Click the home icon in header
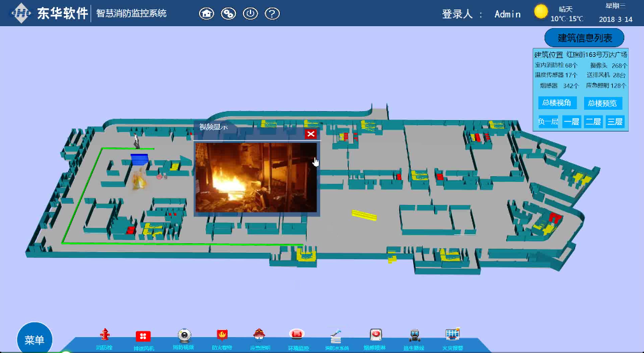This screenshot has width=644, height=353. click(x=207, y=13)
